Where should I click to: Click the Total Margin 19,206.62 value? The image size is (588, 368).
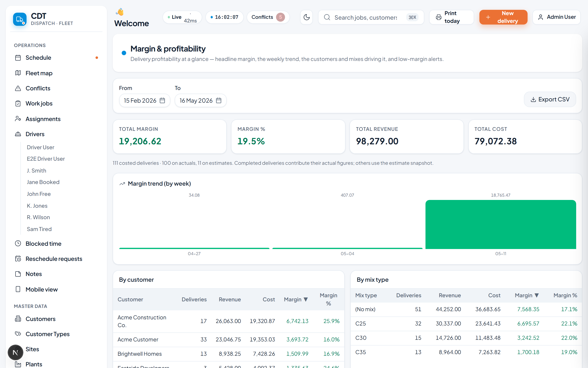tap(140, 141)
